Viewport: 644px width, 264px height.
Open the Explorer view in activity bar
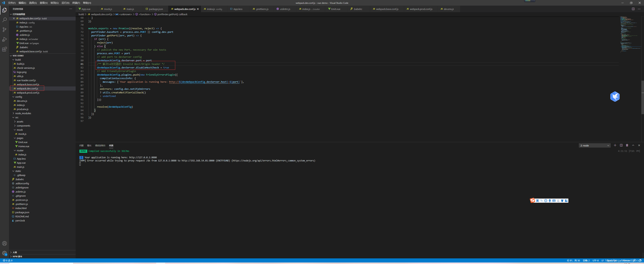coord(4,10)
